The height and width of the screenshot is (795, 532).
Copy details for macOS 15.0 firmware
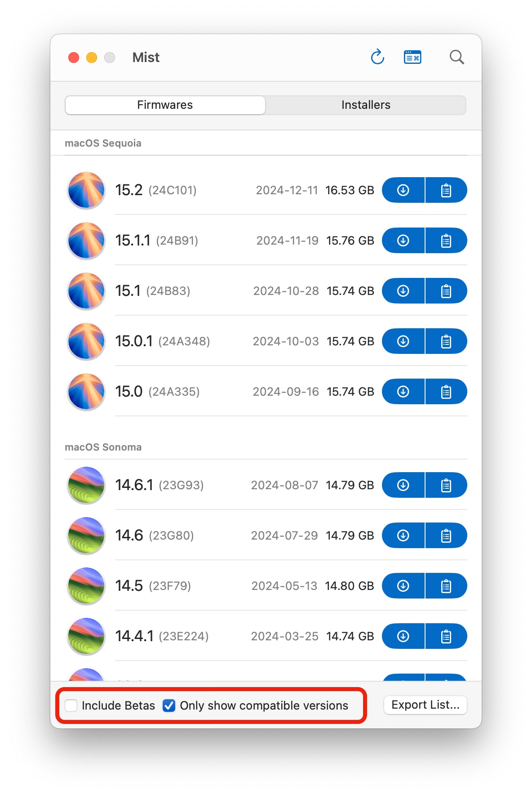click(446, 392)
